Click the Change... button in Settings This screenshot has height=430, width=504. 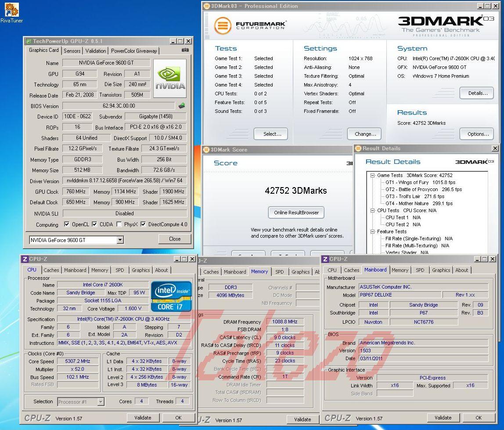click(364, 134)
